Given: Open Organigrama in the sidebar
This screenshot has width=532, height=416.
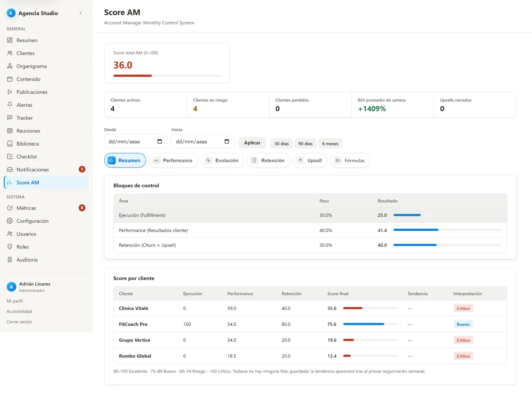Looking at the screenshot, I should 46,66.
